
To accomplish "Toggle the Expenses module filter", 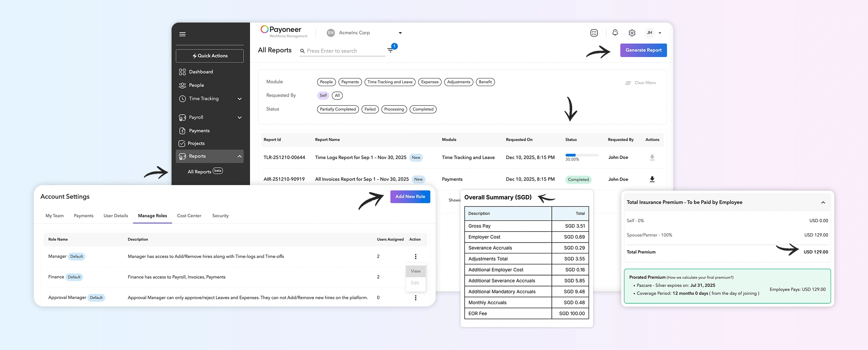I will 430,82.
